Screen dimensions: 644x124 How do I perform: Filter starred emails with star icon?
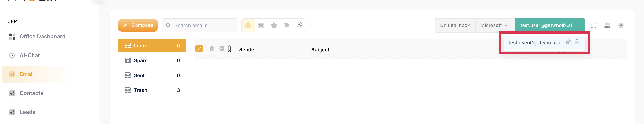pyautogui.click(x=274, y=25)
